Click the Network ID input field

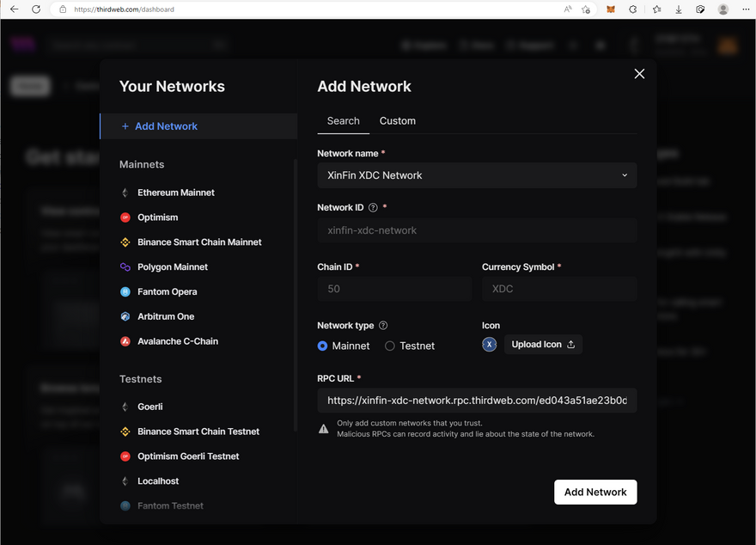tap(477, 230)
